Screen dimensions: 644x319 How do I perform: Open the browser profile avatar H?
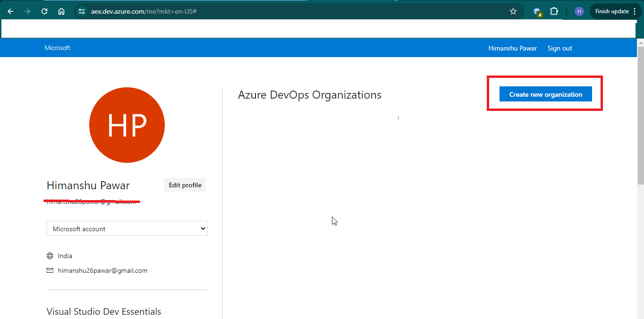[x=579, y=11]
